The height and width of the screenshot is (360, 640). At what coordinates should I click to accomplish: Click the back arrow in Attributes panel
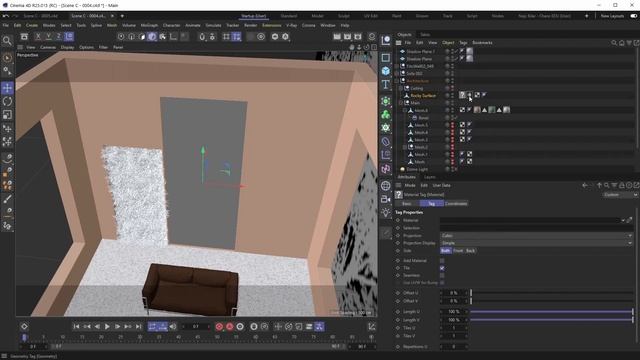pyautogui.click(x=584, y=185)
